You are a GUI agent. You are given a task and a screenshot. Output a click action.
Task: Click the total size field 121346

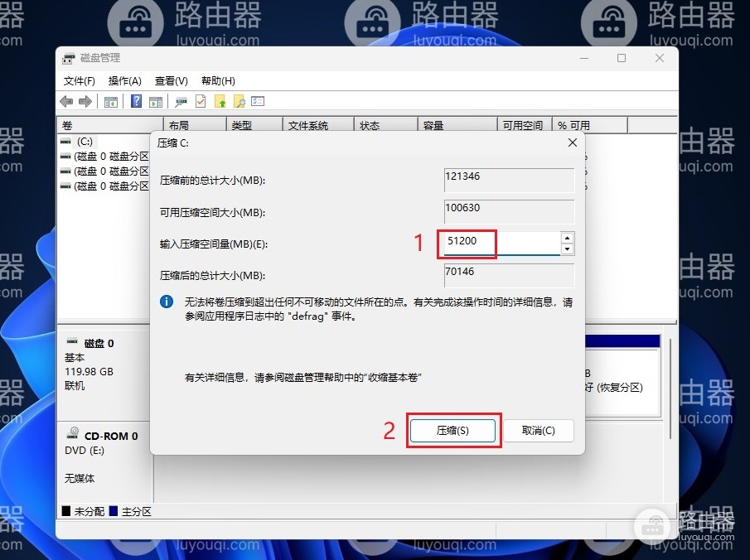pyautogui.click(x=509, y=181)
